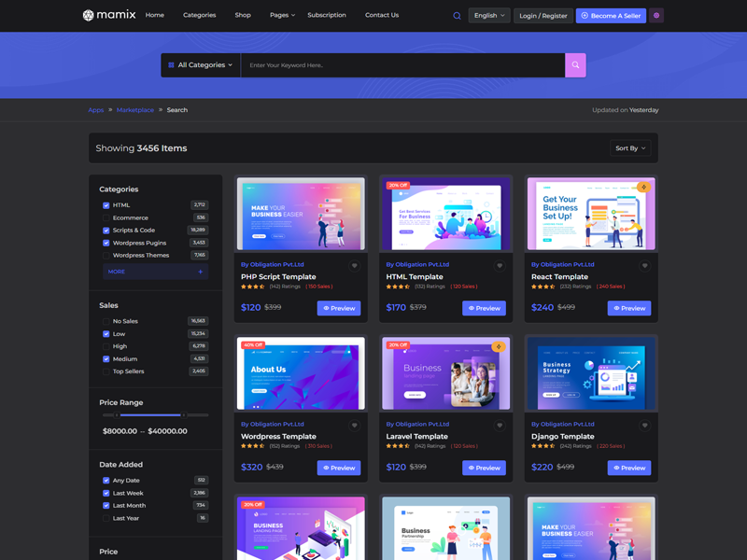Open the Pages navigation menu
747x560 pixels.
tap(282, 15)
